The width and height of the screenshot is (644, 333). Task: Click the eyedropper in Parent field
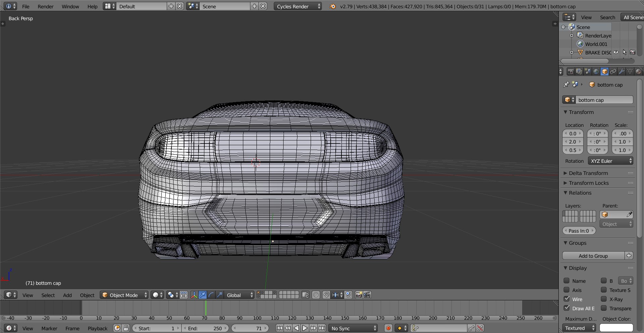coord(629,215)
